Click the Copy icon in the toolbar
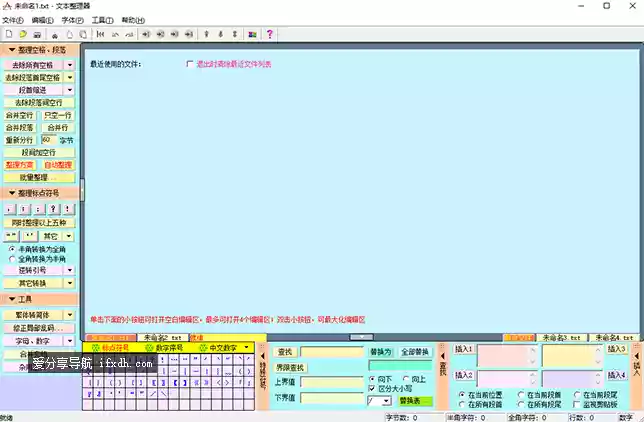 (x=69, y=34)
